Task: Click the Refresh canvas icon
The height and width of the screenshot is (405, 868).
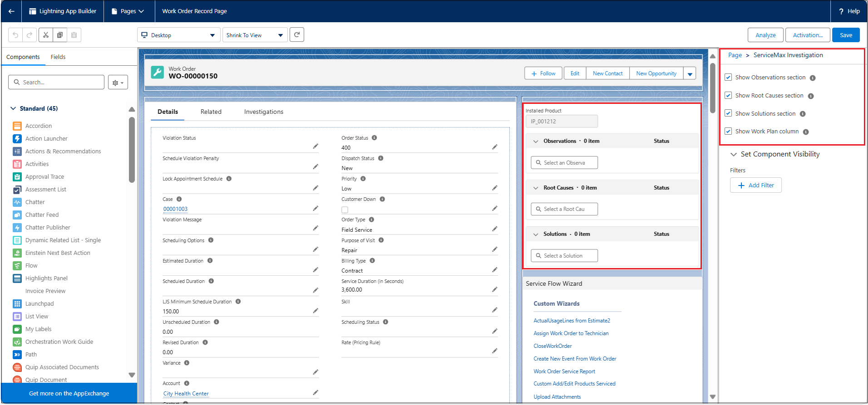Action: [x=297, y=34]
